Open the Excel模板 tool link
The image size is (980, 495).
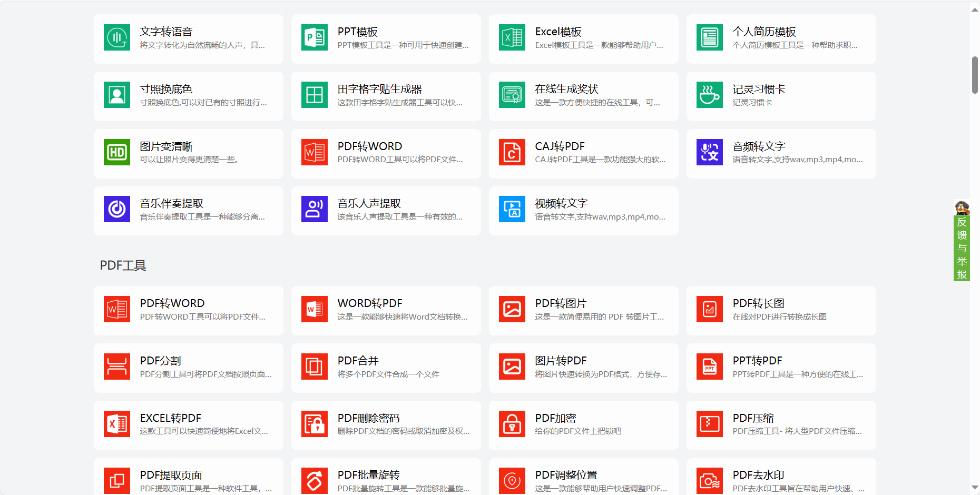click(558, 32)
